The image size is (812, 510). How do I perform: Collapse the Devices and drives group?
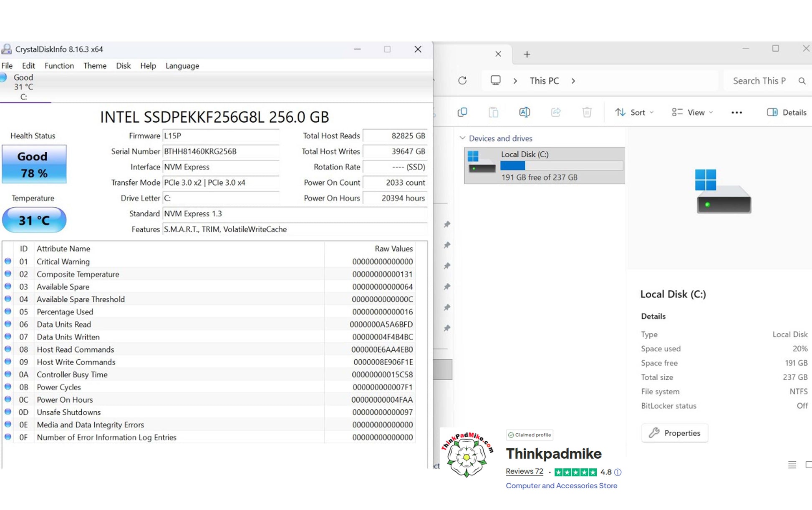[462, 138]
